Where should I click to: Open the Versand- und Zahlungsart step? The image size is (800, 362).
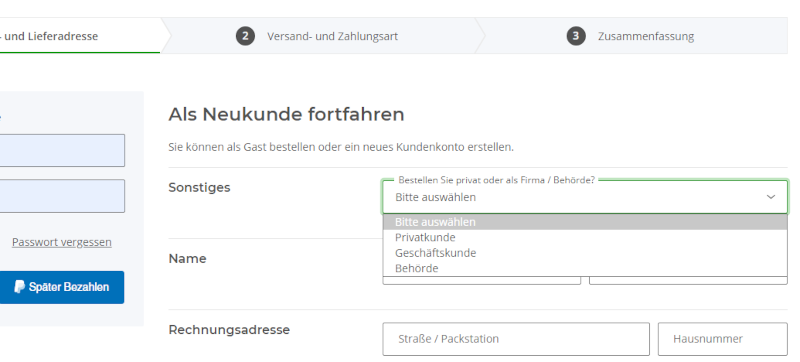pyautogui.click(x=332, y=36)
